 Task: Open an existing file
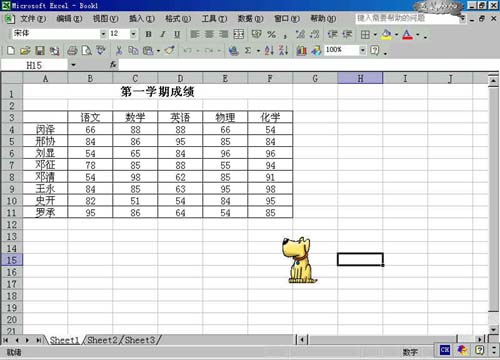25,50
